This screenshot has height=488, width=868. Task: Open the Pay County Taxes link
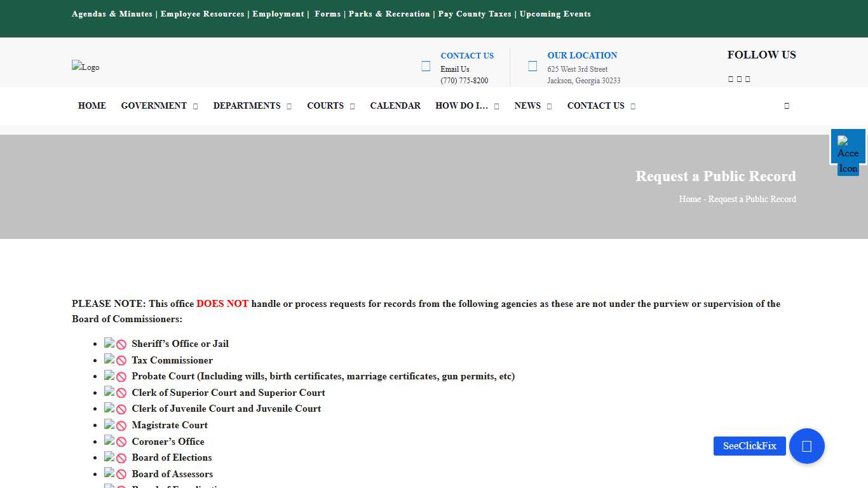click(x=474, y=13)
